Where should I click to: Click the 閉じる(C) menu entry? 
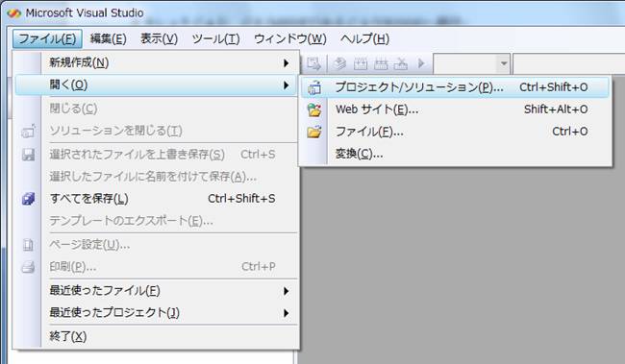pyautogui.click(x=156, y=108)
